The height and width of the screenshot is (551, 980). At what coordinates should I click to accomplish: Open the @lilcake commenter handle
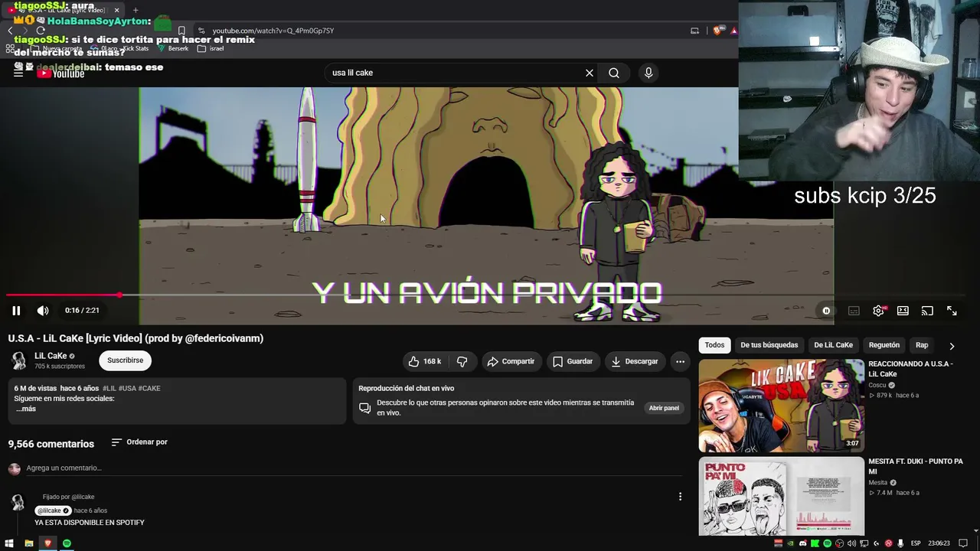[x=53, y=510]
